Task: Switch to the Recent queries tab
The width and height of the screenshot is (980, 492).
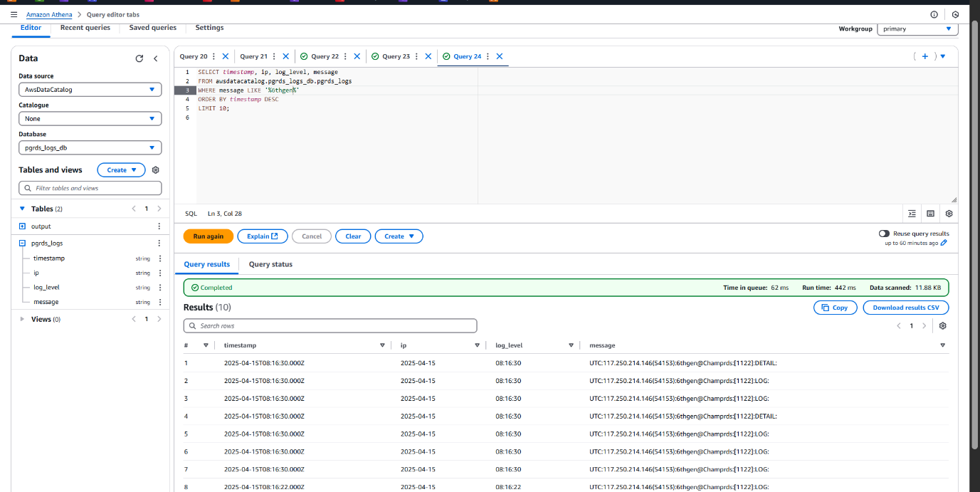Action: (x=85, y=28)
